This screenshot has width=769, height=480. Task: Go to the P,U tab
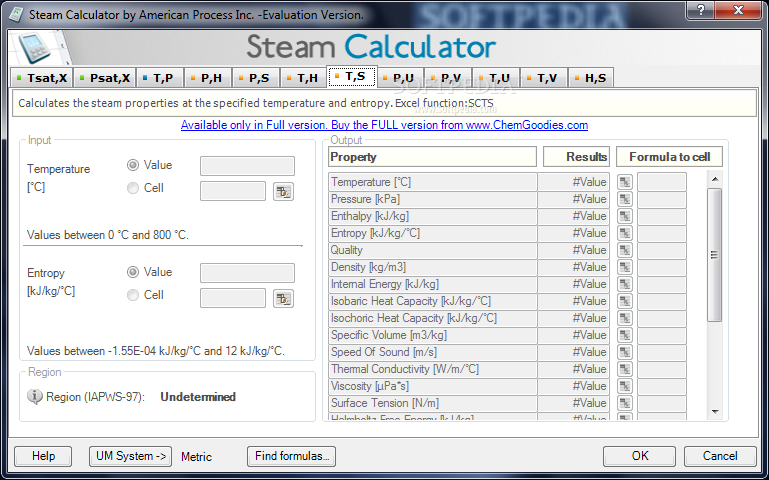tap(399, 78)
